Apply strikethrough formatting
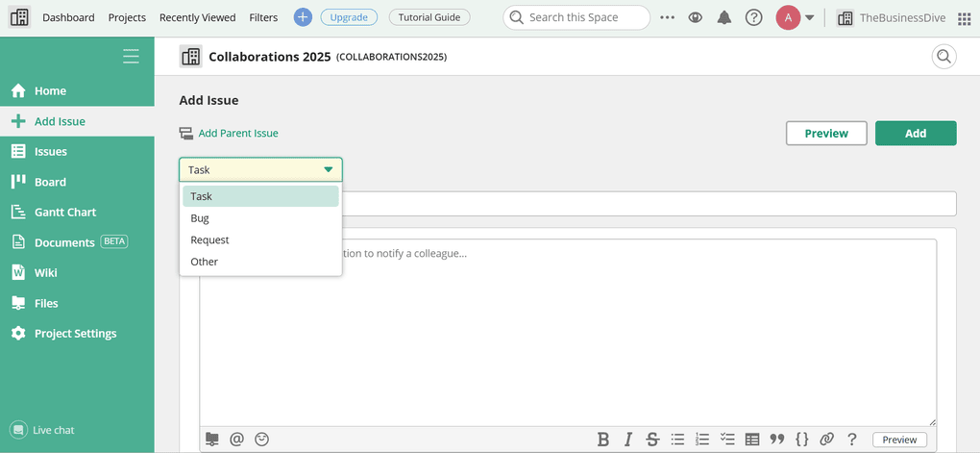980x453 pixels. tap(652, 440)
